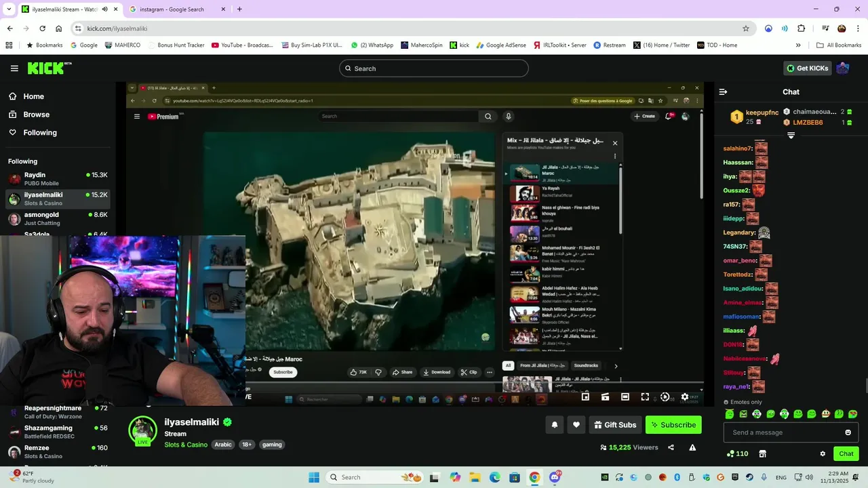Screen dimensions: 868x488
Task: Show more bookmarks overflow chevron
Action: [x=798, y=45]
